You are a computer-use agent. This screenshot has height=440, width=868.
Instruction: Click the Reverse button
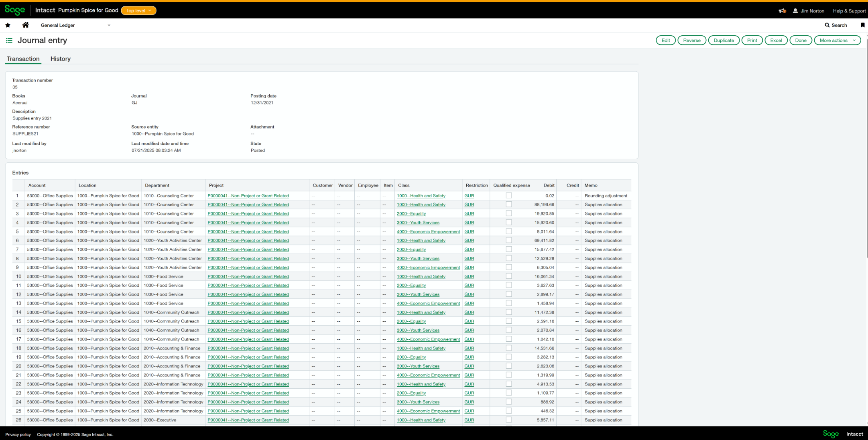point(691,41)
